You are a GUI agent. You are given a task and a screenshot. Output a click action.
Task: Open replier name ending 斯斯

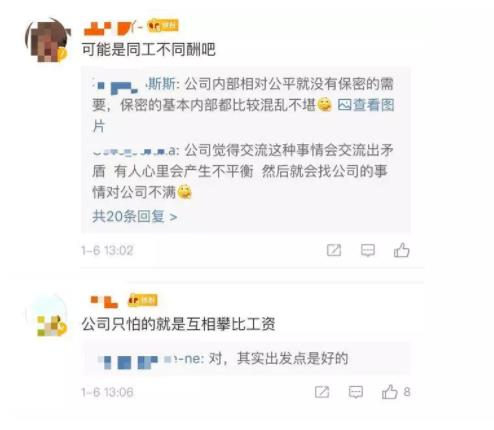(x=135, y=84)
